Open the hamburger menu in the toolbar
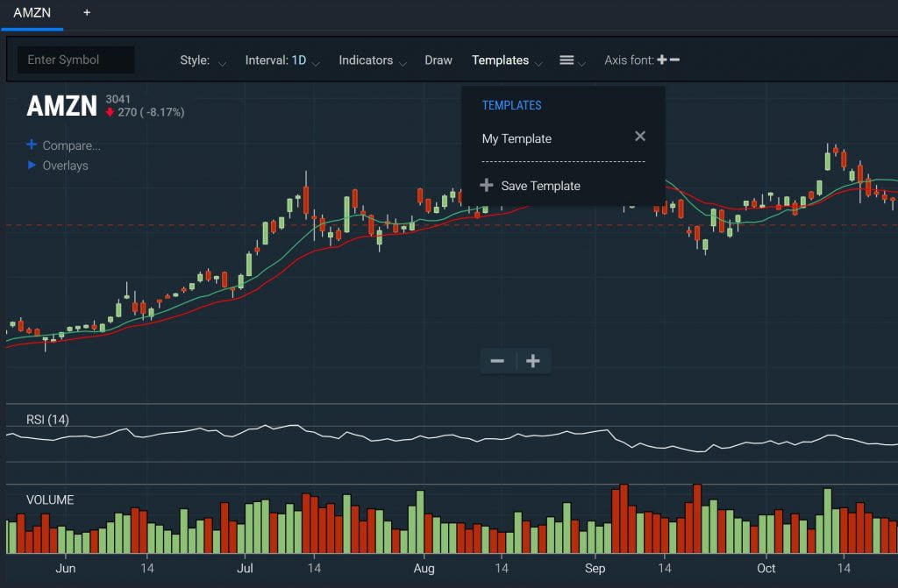This screenshot has width=898, height=588. [565, 60]
